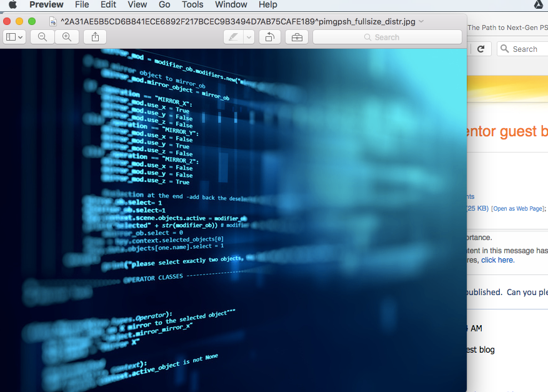Zoom out on the image
The height and width of the screenshot is (392, 548).
click(x=42, y=37)
